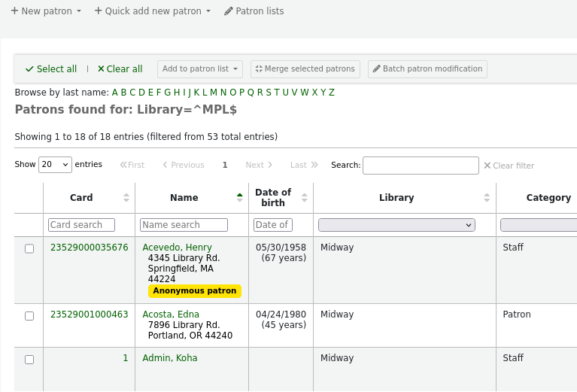Image resolution: width=577 pixels, height=392 pixels.
Task: Tick the checkbox for Henry Acevedo
Action: pyautogui.click(x=29, y=248)
